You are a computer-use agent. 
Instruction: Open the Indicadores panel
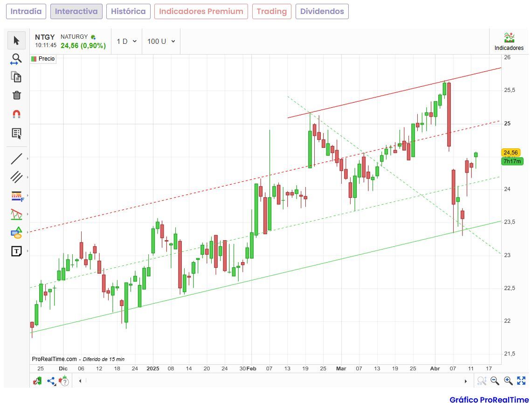[509, 42]
